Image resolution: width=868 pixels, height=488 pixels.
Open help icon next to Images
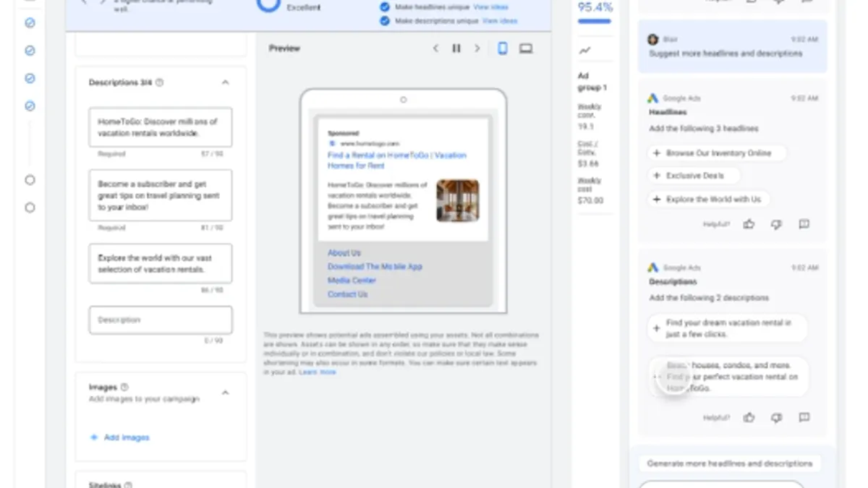pyautogui.click(x=124, y=387)
